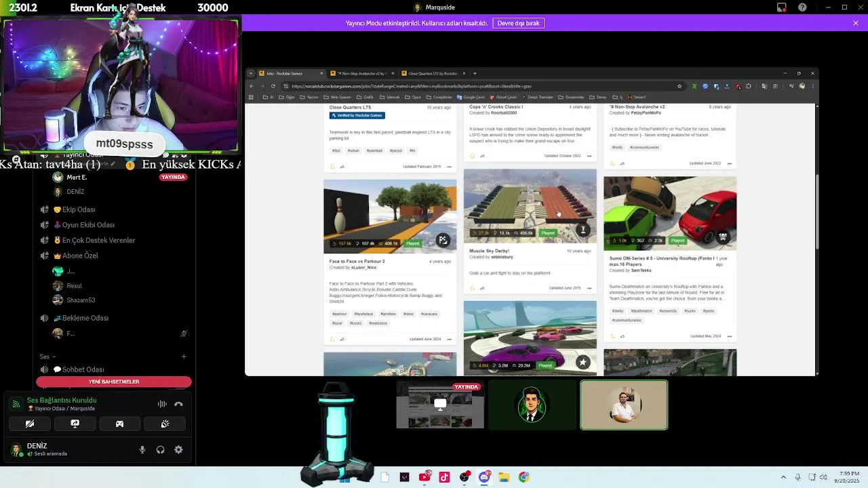Share your screen button
The width and height of the screenshot is (868, 488).
coord(75,424)
